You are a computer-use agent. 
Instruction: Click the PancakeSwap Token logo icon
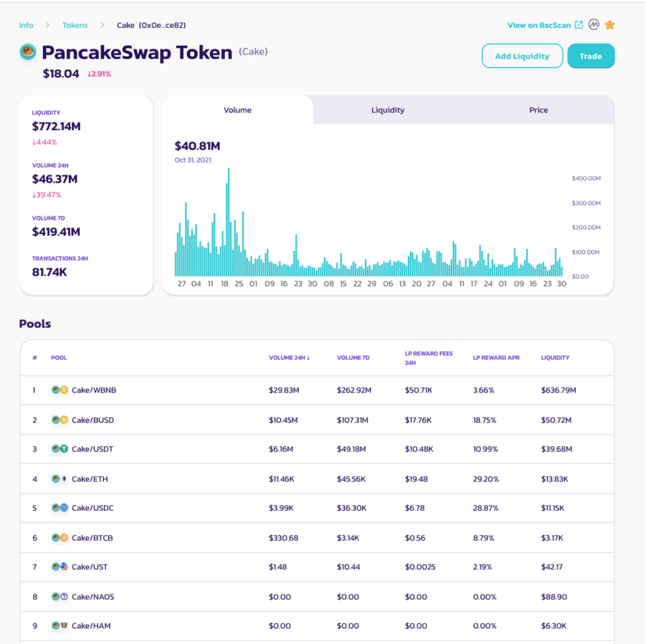[27, 52]
